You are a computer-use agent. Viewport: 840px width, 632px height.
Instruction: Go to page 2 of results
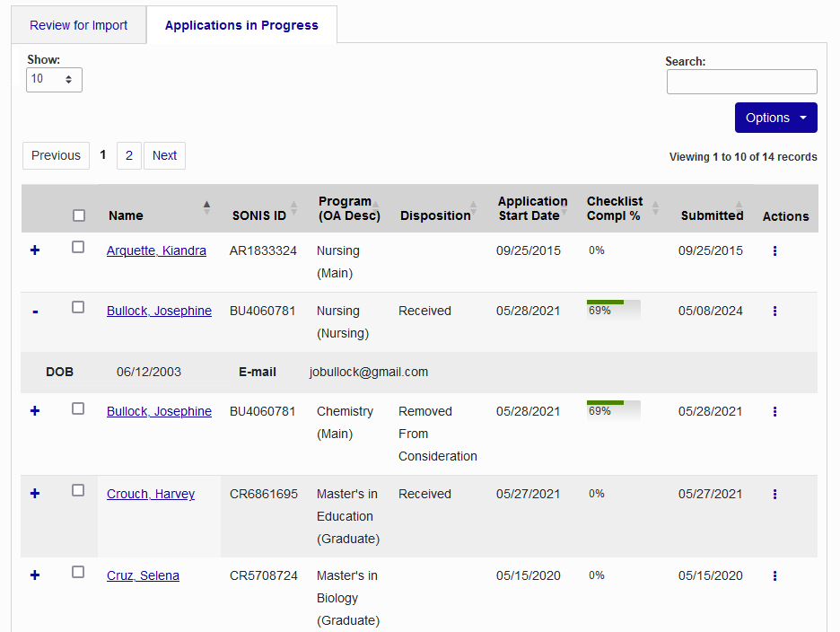tap(128, 155)
